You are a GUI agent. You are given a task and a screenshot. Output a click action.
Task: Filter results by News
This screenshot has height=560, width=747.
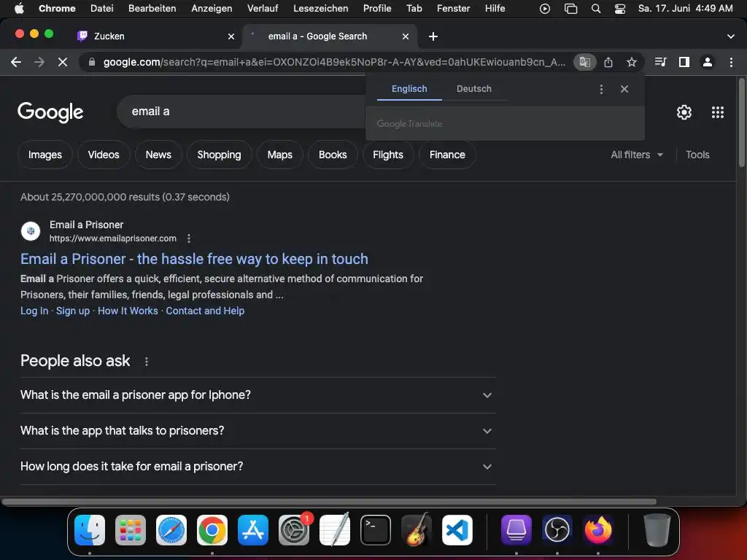[158, 155]
